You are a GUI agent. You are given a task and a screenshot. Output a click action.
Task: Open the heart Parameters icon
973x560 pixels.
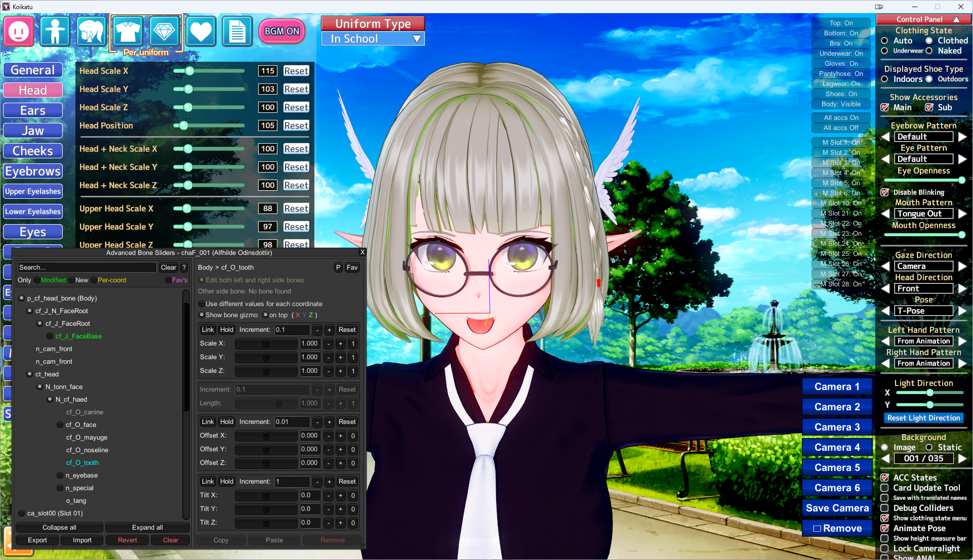point(200,31)
